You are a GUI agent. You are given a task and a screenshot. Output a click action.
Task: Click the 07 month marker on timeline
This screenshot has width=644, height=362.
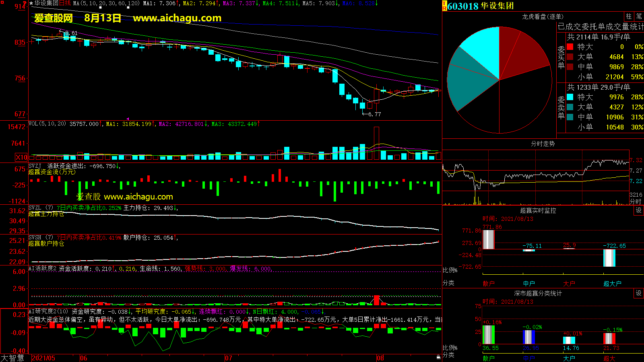228,358
